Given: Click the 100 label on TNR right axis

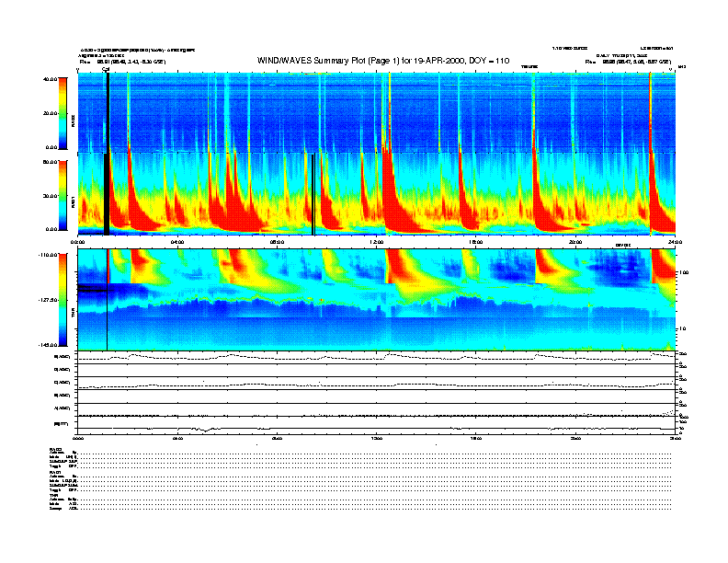Looking at the screenshot, I should coord(683,272).
